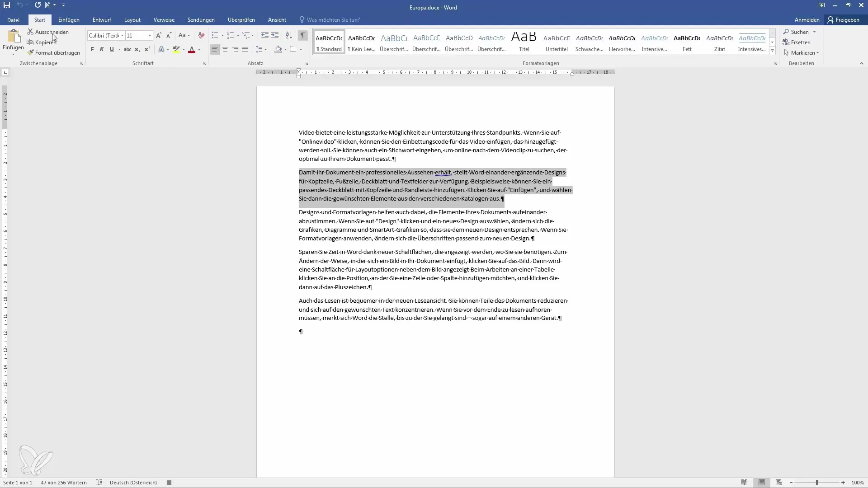868x488 pixels.
Task: Apply the Titel style
Action: [524, 42]
